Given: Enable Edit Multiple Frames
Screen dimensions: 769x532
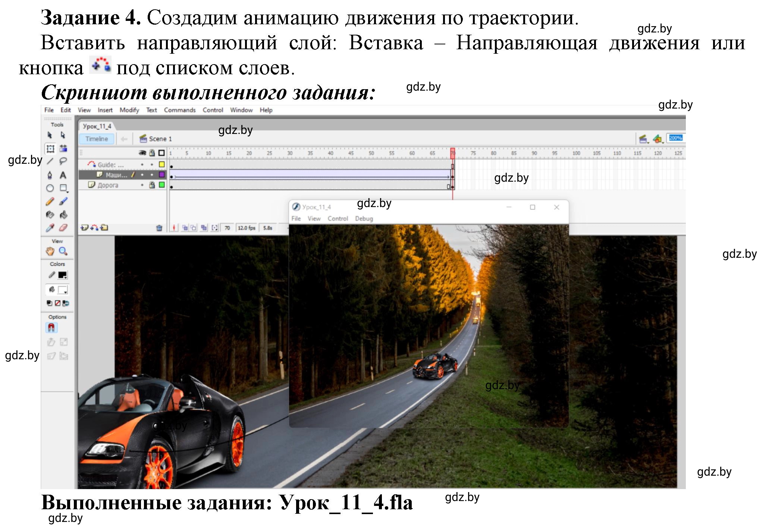Looking at the screenshot, I should coord(204,228).
